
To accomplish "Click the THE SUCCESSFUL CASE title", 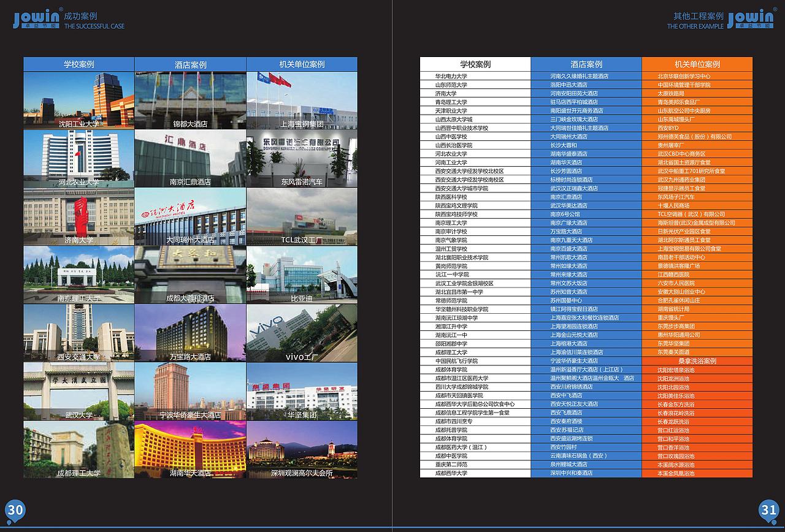I will pyautogui.click(x=94, y=26).
